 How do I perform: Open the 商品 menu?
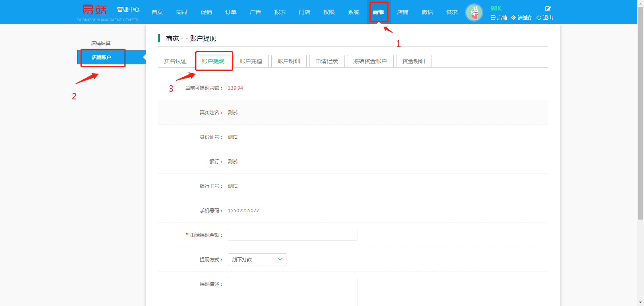[x=182, y=12]
